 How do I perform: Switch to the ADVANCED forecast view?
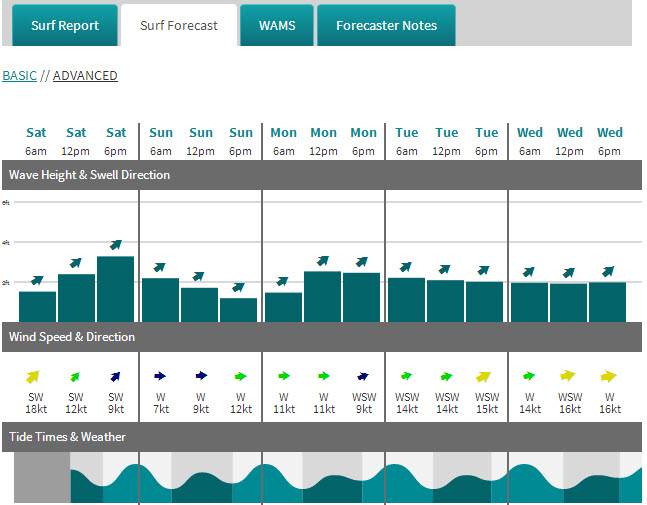tap(85, 76)
